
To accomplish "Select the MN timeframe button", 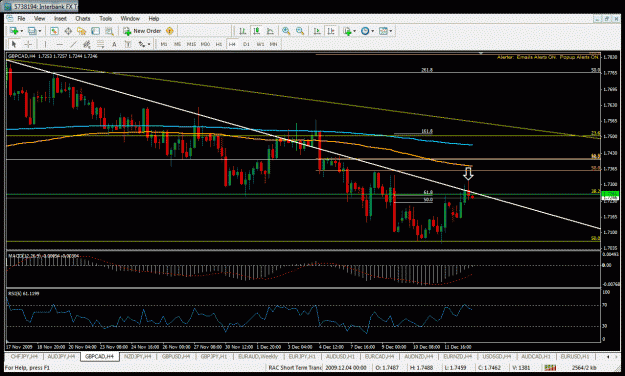I will coord(273,44).
